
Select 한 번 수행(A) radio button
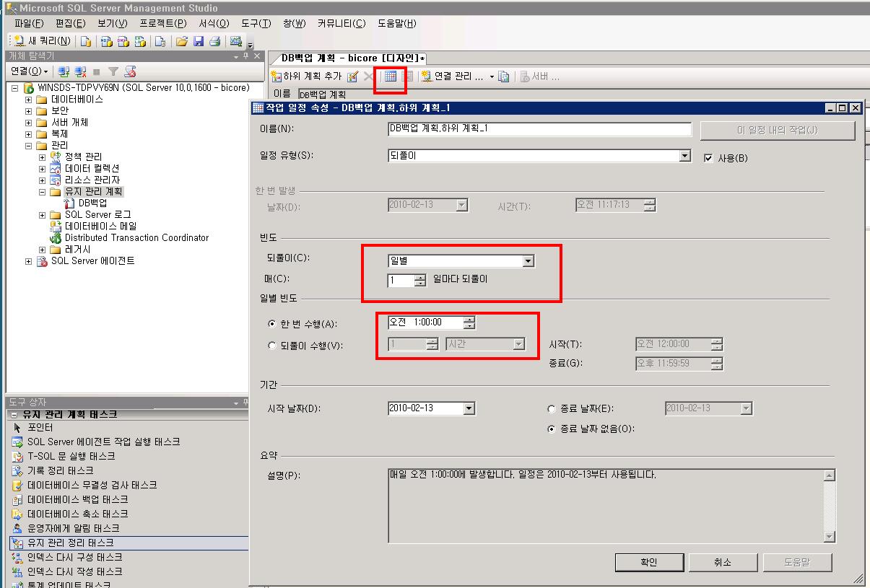pyautogui.click(x=271, y=324)
